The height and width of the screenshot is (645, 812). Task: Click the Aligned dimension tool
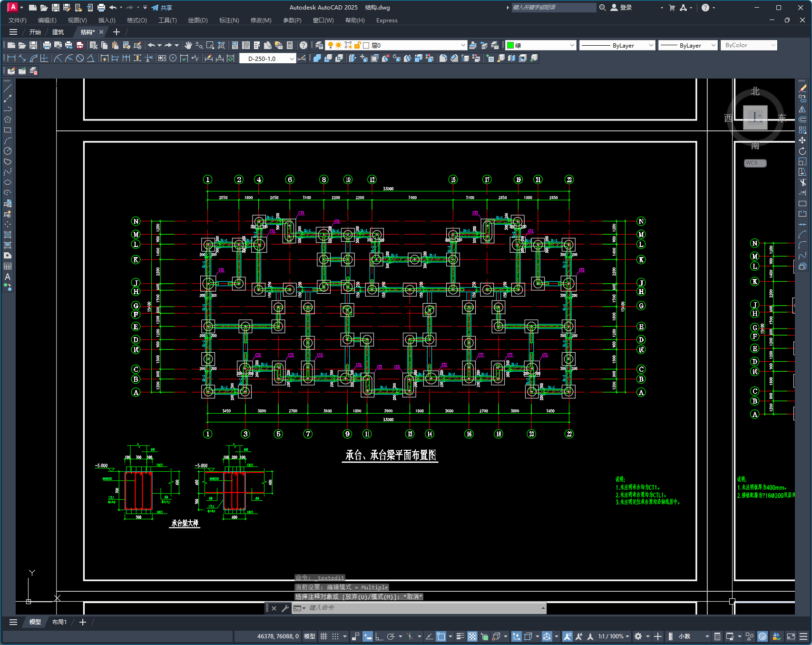pos(22,58)
